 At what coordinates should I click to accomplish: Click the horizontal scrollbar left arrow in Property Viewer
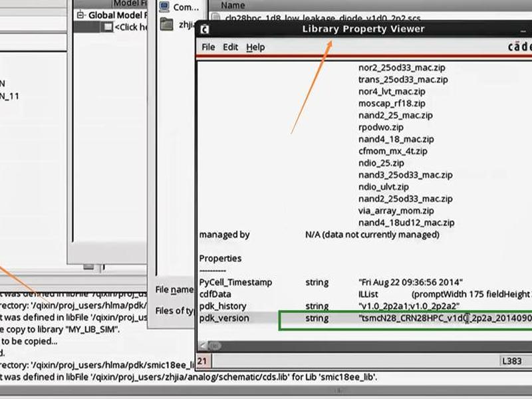pyautogui.click(x=203, y=346)
